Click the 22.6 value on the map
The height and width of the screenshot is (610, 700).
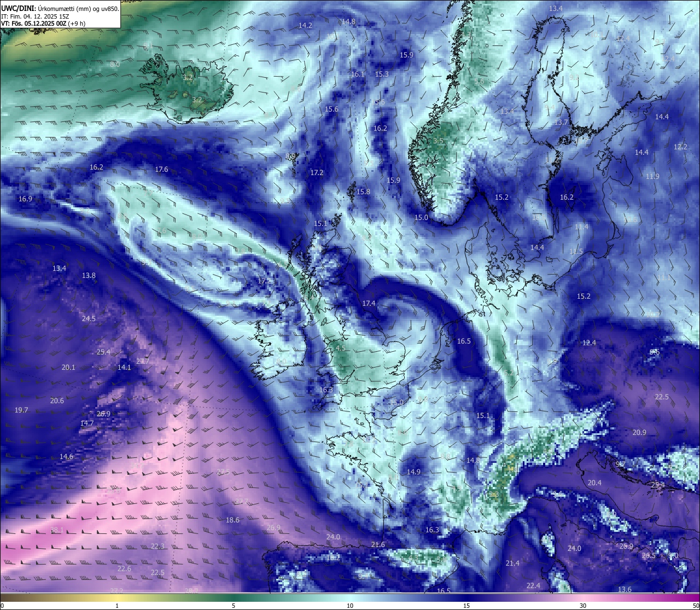[x=124, y=569]
